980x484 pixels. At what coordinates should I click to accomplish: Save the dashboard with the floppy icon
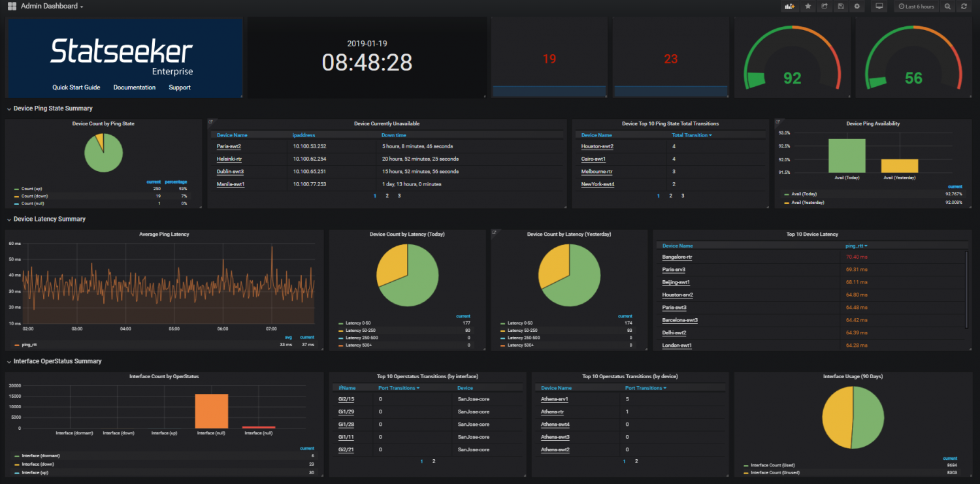841,7
